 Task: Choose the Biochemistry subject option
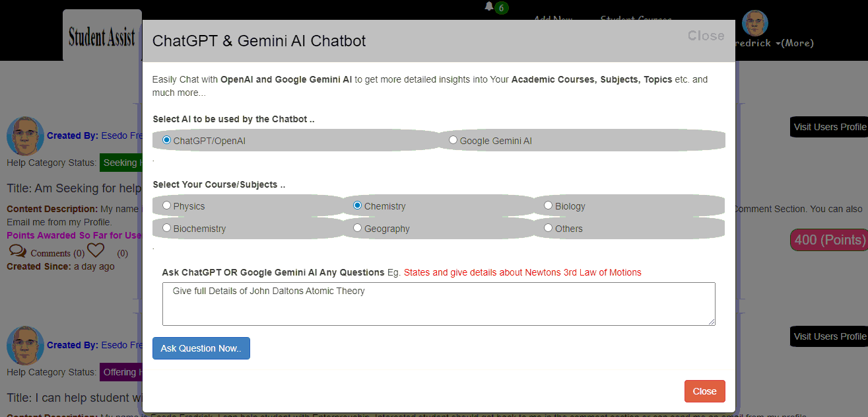[167, 228]
